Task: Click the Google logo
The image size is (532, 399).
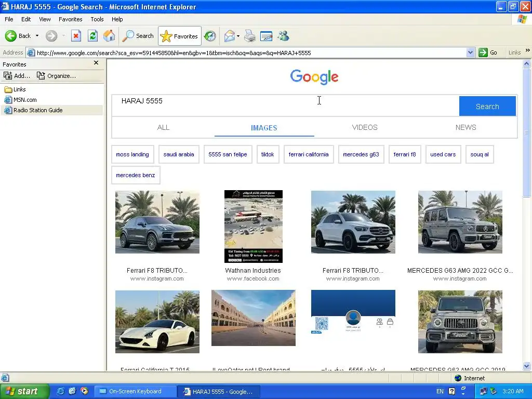Action: (314, 77)
